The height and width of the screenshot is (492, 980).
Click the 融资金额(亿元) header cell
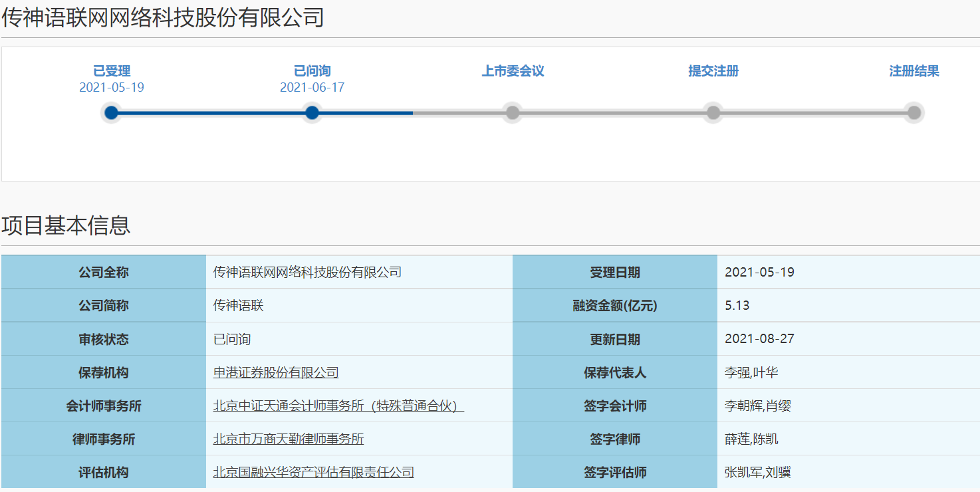[x=615, y=306]
